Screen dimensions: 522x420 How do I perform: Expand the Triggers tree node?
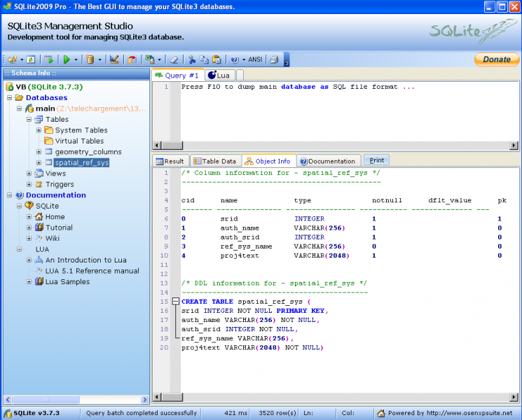coord(29,184)
